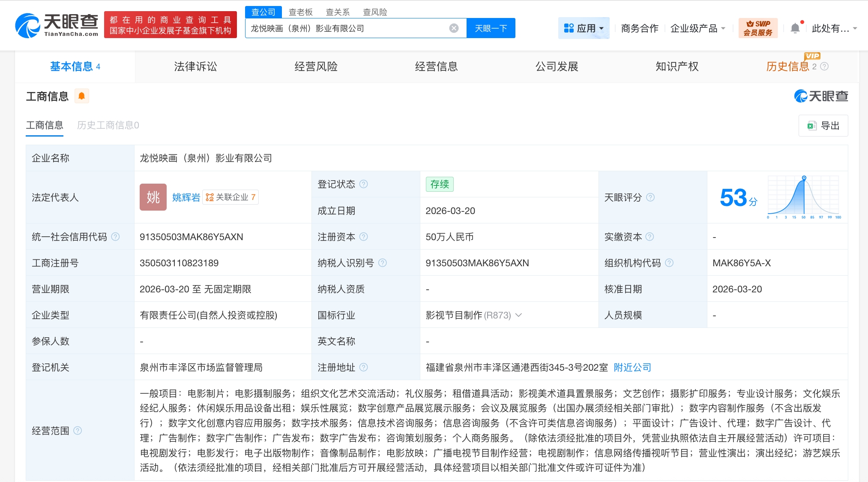Click the Tianyancha logo icon
Image resolution: width=868 pixels, height=482 pixels.
pos(28,24)
